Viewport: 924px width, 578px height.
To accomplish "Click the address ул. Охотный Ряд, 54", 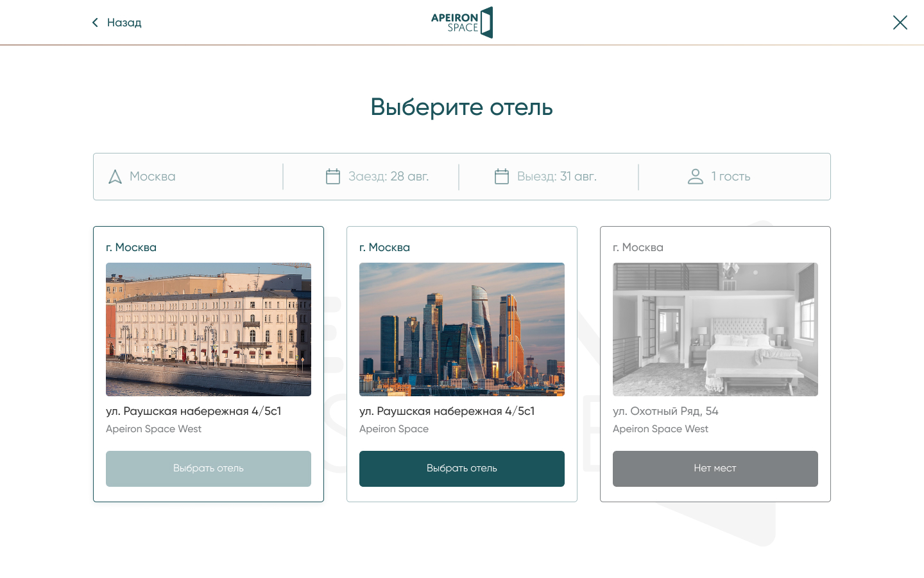I will click(x=665, y=411).
